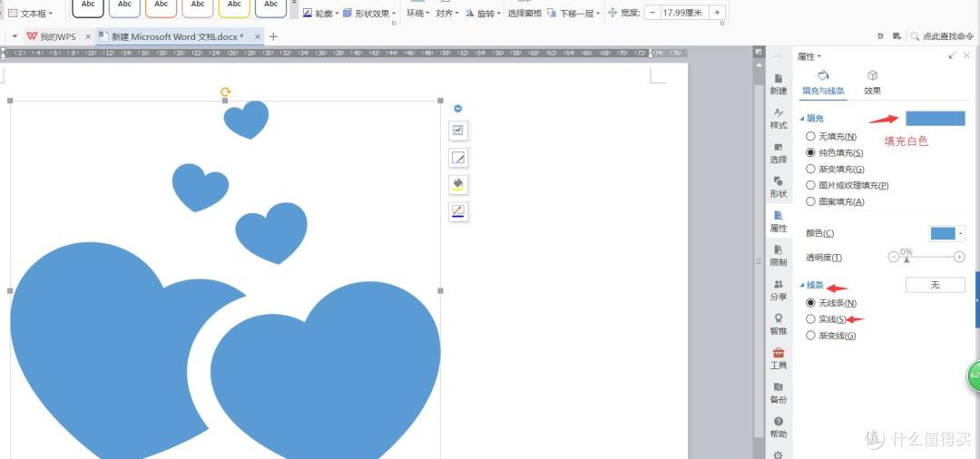Collapse the 线条 line section
Viewport: 980px width, 459px height.
pos(802,286)
